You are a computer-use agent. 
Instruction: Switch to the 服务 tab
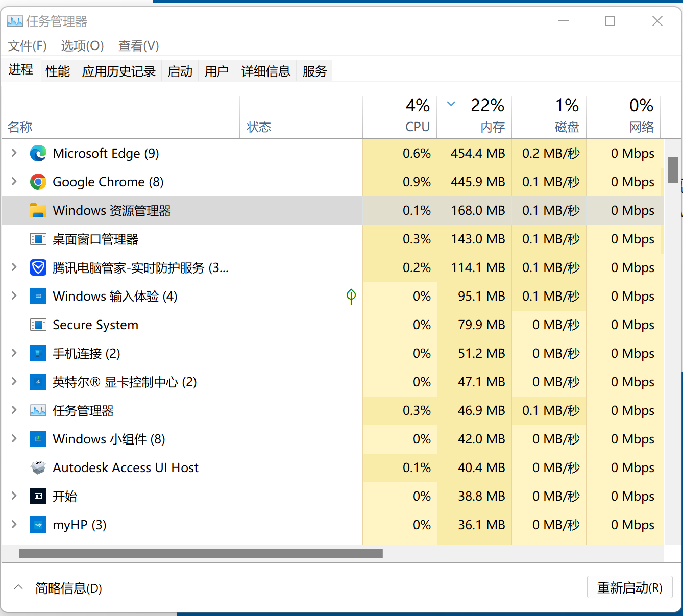coord(314,71)
